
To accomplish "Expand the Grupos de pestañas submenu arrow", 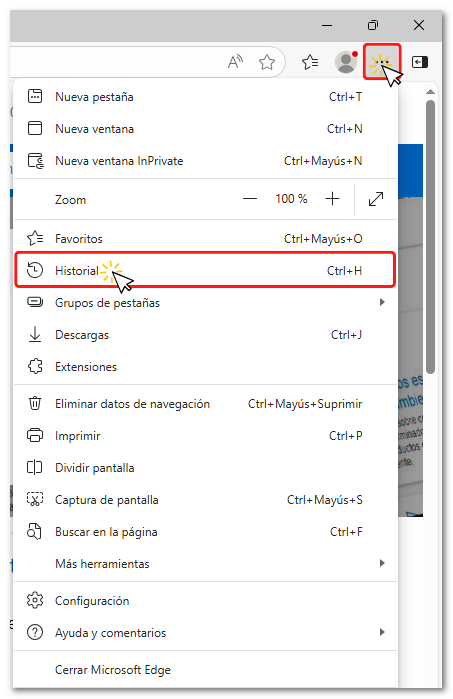I will (x=382, y=302).
